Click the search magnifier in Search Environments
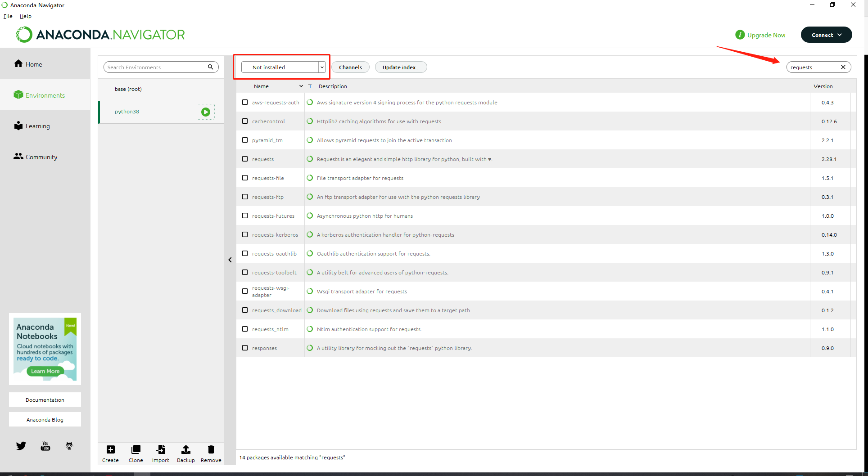 pos(210,67)
